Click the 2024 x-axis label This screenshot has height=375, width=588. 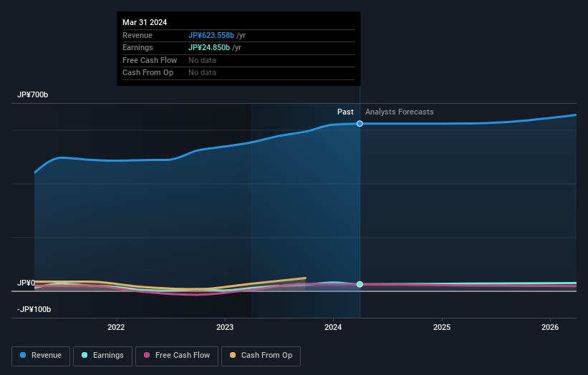pos(333,328)
